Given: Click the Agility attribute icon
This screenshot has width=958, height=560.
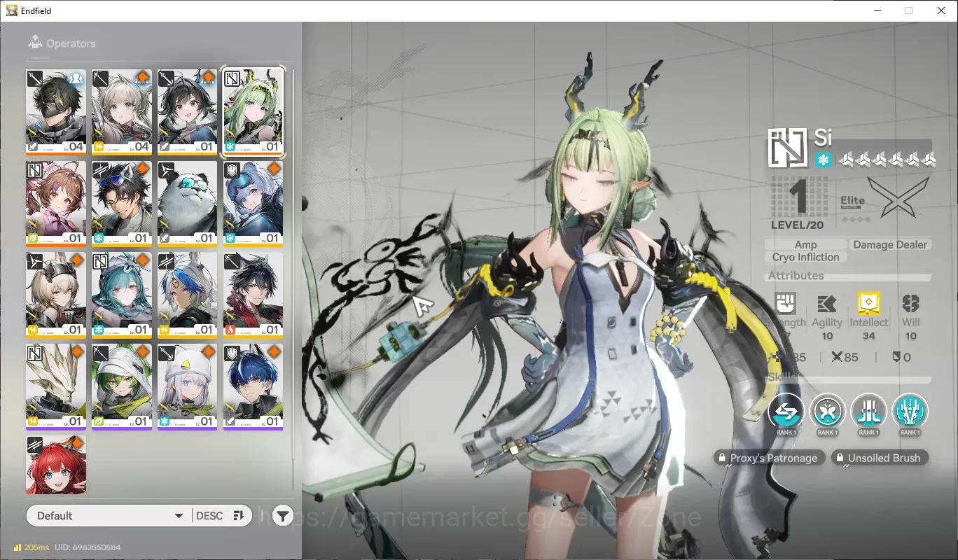Looking at the screenshot, I should point(827,304).
